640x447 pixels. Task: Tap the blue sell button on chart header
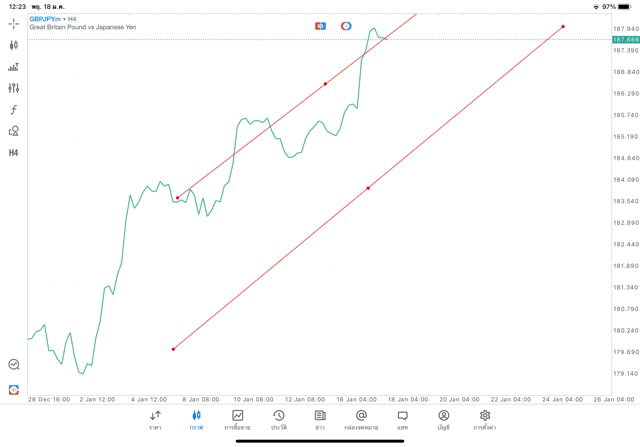point(320,25)
